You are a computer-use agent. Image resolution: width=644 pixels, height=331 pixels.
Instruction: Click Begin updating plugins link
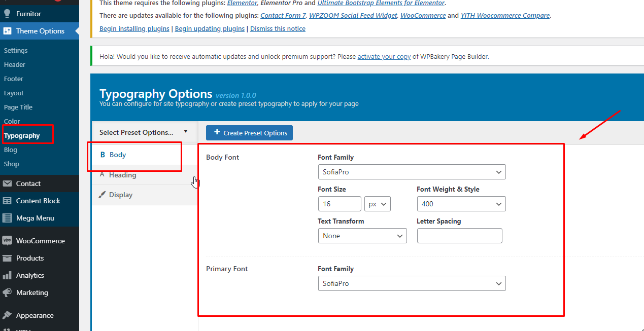point(210,29)
